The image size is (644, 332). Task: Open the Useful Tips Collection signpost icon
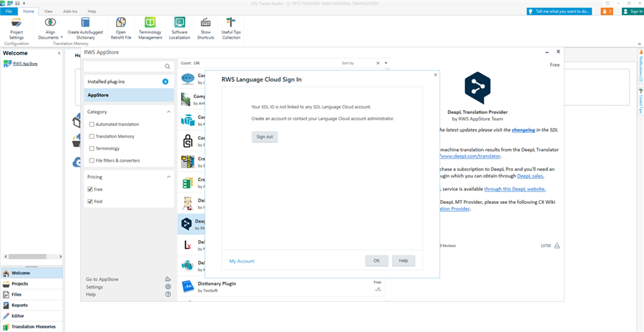click(x=231, y=23)
